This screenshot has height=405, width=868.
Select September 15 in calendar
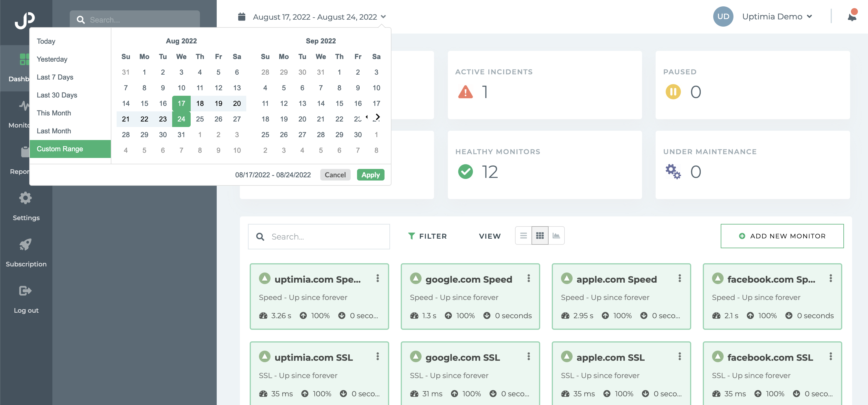(339, 104)
